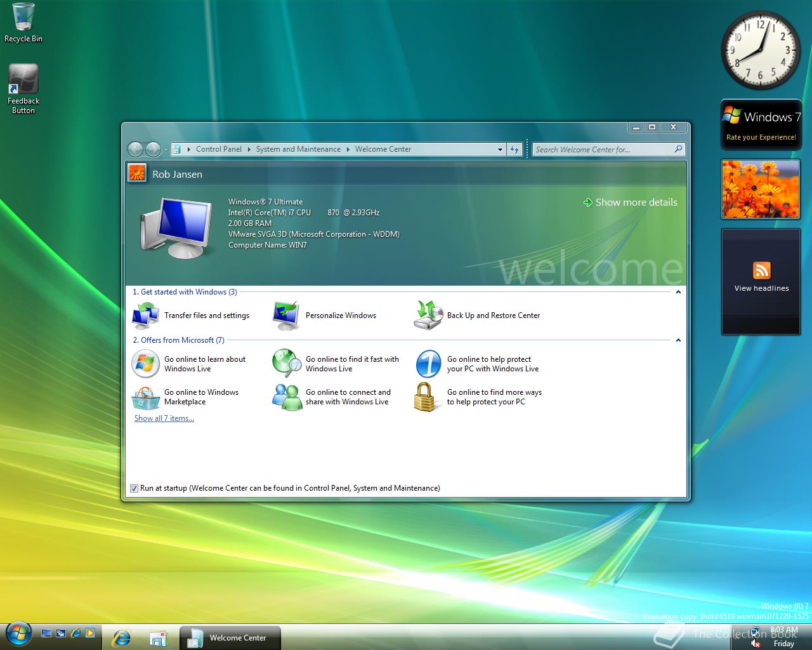This screenshot has width=812, height=650.
Task: Expand arrow before Control Panel breadcrumb
Action: (189, 149)
